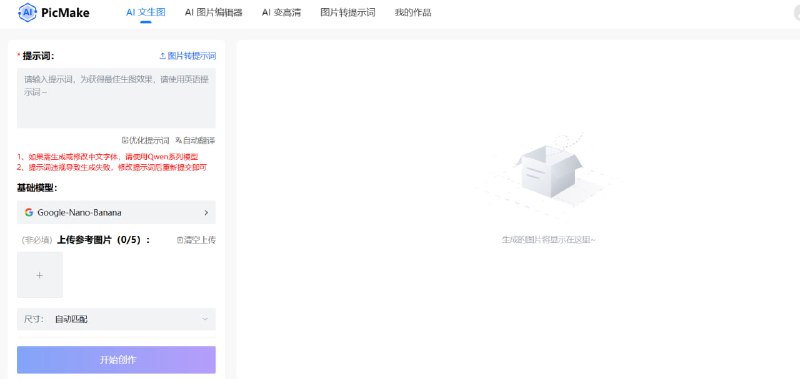Click the Google G icon
The image size is (800, 379).
[x=29, y=212]
